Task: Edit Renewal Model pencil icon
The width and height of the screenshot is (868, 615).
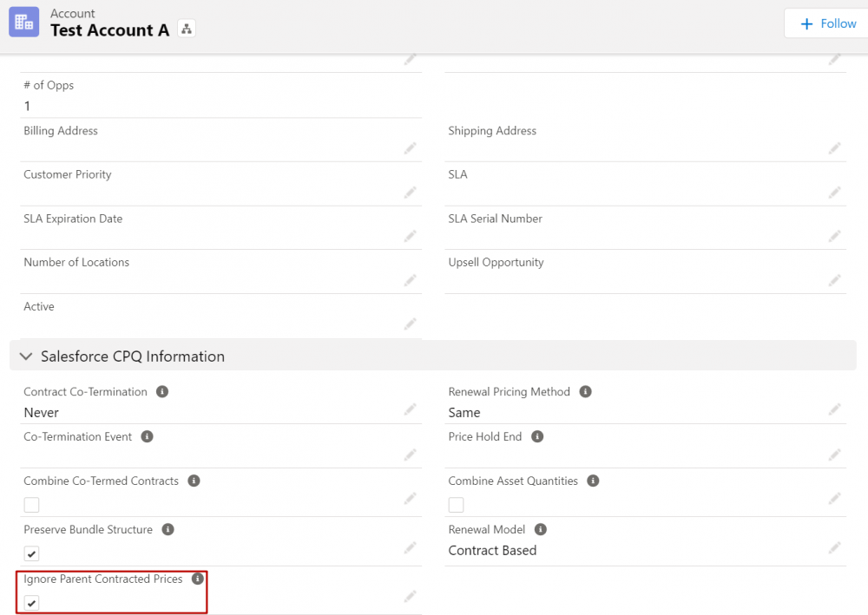Action: (x=834, y=547)
